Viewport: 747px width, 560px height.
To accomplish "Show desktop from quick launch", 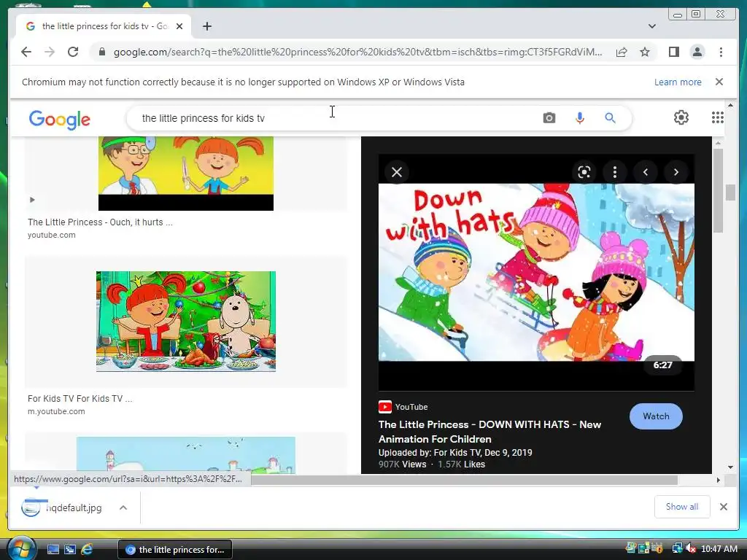I will pyautogui.click(x=53, y=549).
